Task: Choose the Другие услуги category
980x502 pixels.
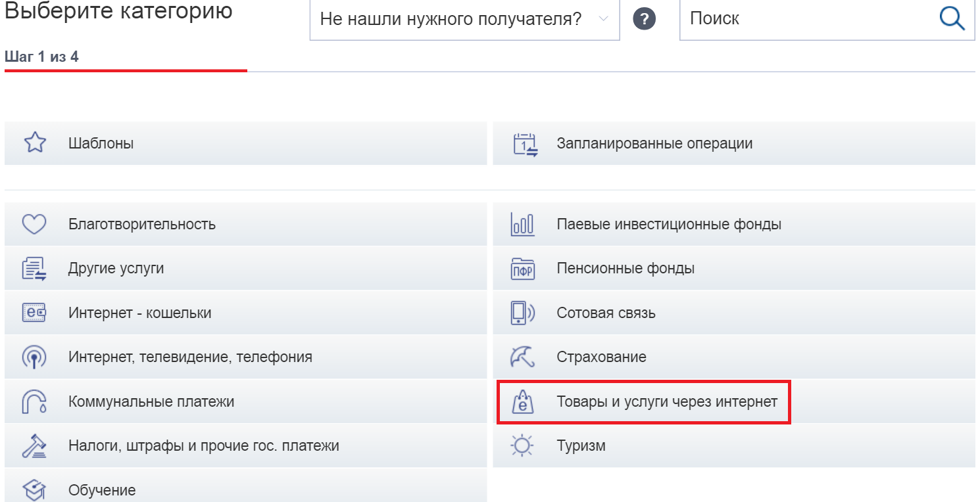Action: pyautogui.click(x=116, y=269)
